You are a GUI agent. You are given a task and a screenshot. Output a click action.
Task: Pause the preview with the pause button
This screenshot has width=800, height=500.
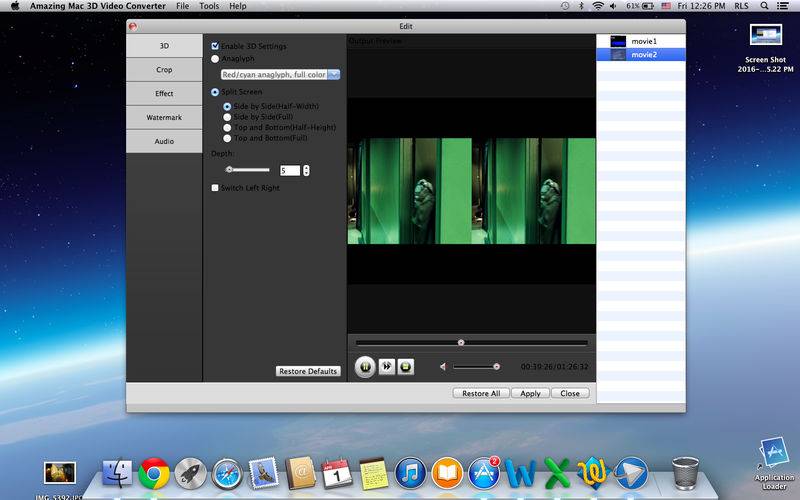[365, 366]
